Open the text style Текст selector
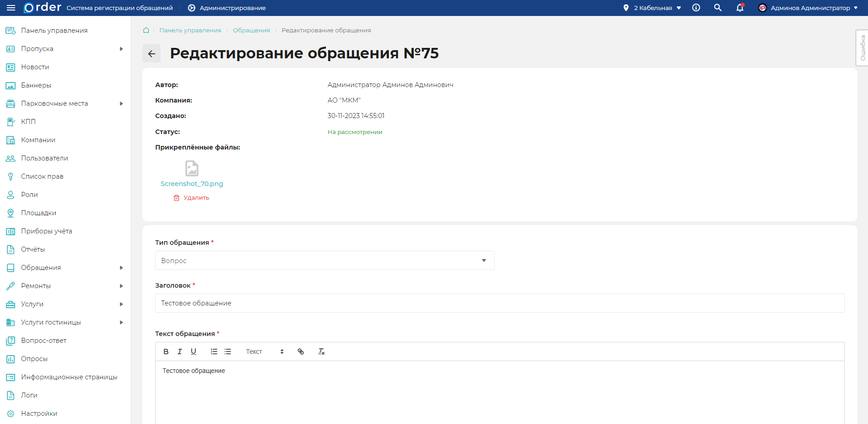This screenshot has height=424, width=868. click(x=265, y=352)
